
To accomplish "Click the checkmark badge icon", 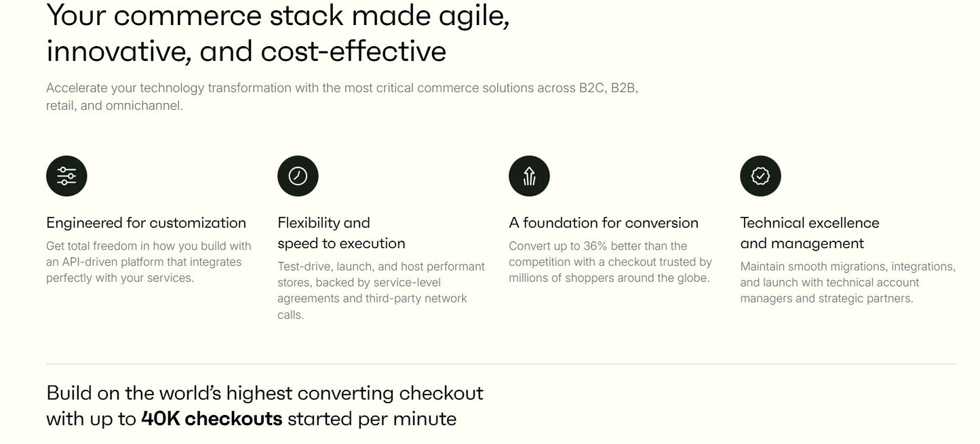I will coord(760,176).
